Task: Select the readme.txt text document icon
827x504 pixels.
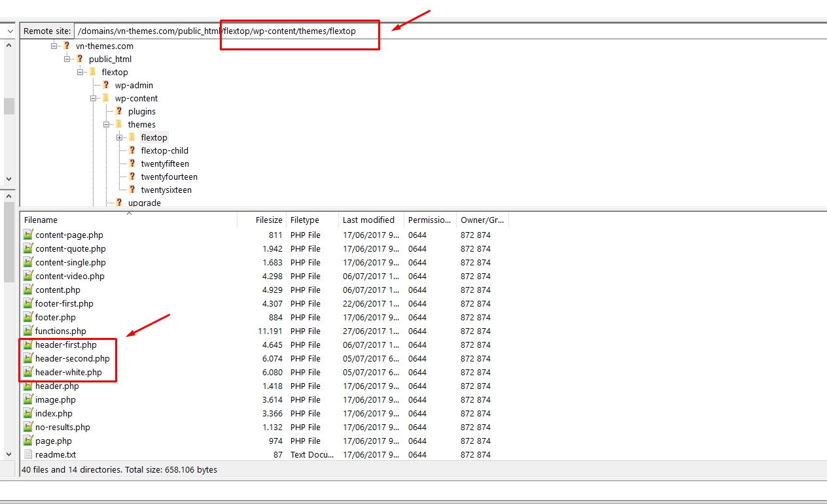Action: (29, 454)
